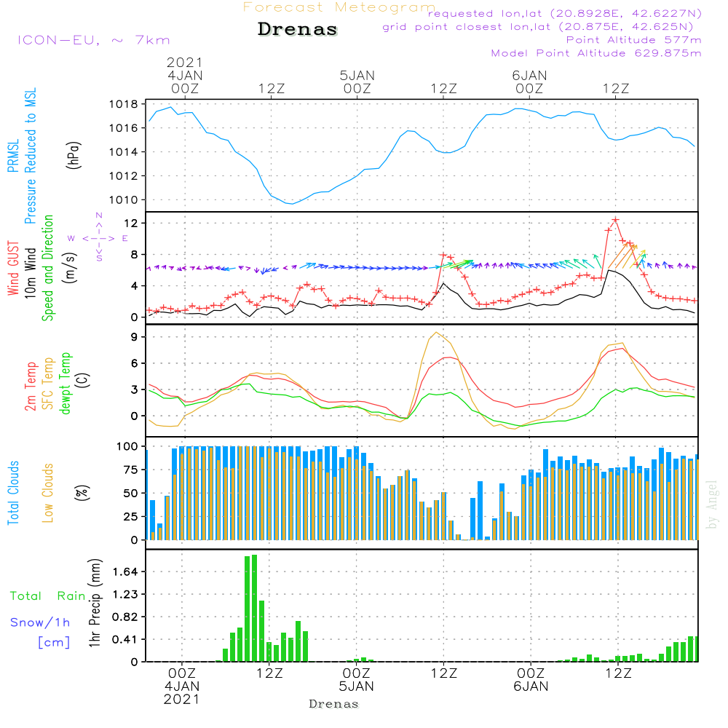This screenshot has height=728, width=728.
Task: Click requested lon,lat coordinates text
Action: (x=565, y=13)
